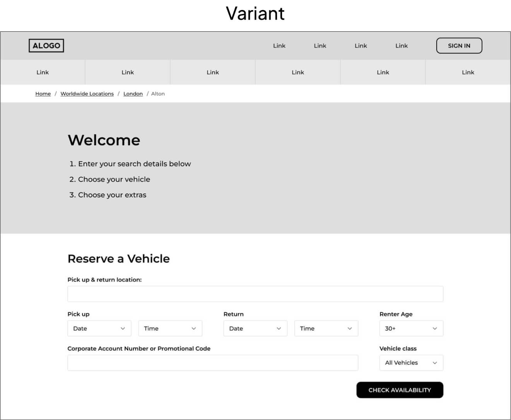Click the ALOGO logo in the header

pyautogui.click(x=46, y=46)
